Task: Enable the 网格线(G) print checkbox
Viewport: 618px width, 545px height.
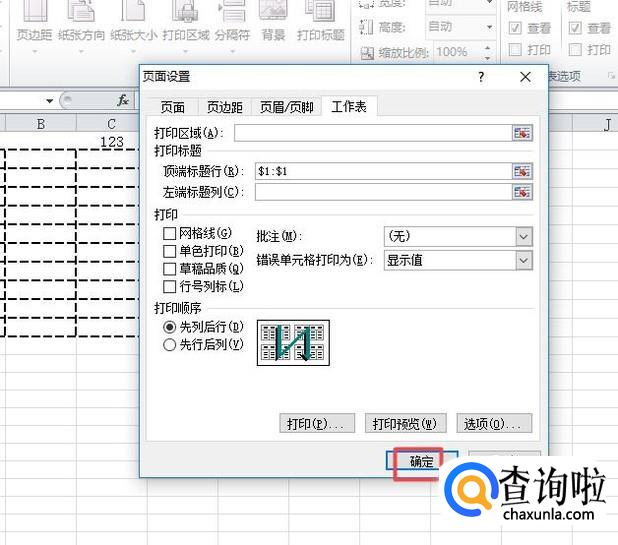Action: pos(169,233)
